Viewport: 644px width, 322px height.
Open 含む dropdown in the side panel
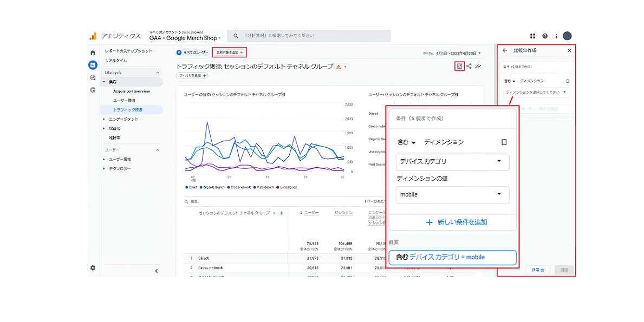tap(510, 81)
